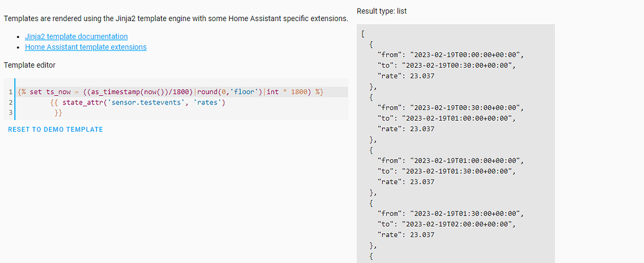The height and width of the screenshot is (263, 644).
Task: Open Home Assistant template extensions link
Action: 85,47
